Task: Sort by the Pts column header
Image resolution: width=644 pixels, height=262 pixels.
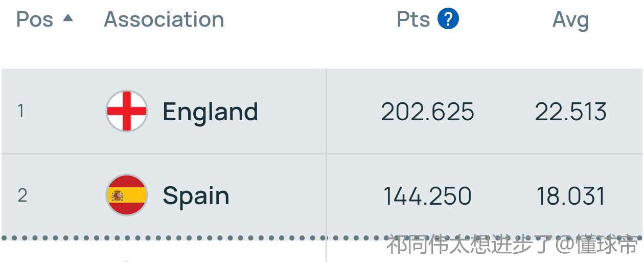Action: pos(413,19)
